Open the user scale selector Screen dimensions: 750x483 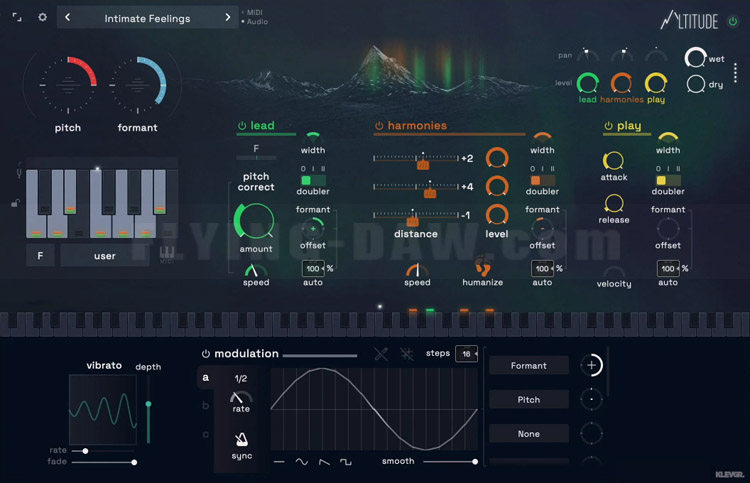click(105, 256)
